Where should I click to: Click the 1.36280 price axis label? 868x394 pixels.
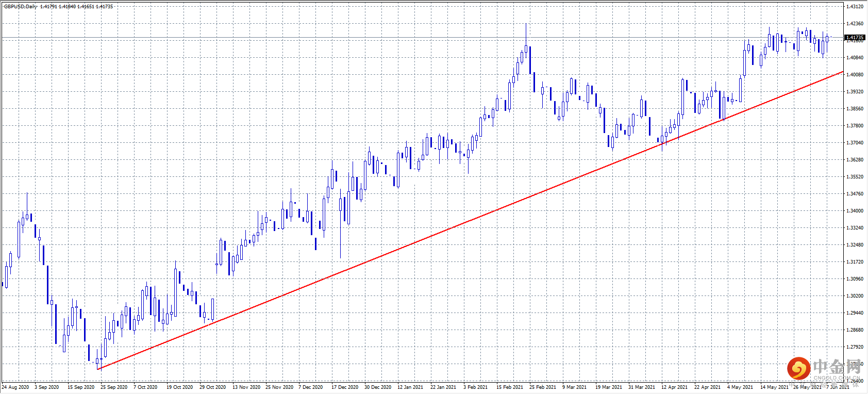[855, 160]
